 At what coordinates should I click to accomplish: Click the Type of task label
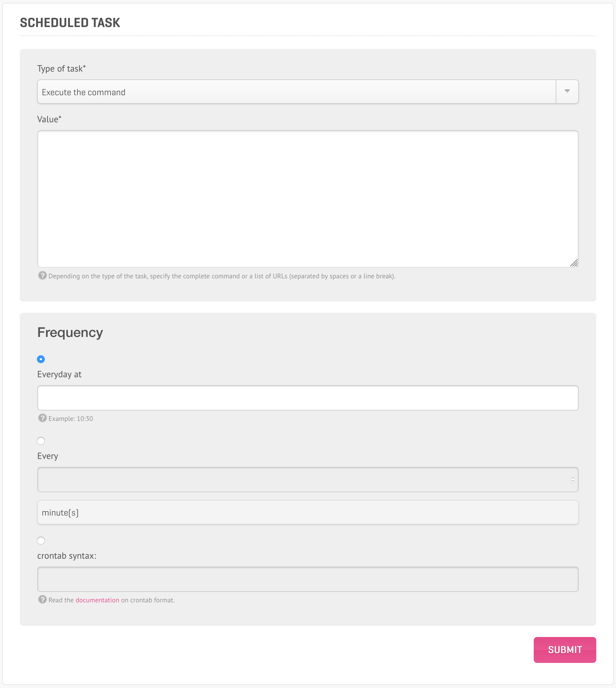(x=61, y=69)
